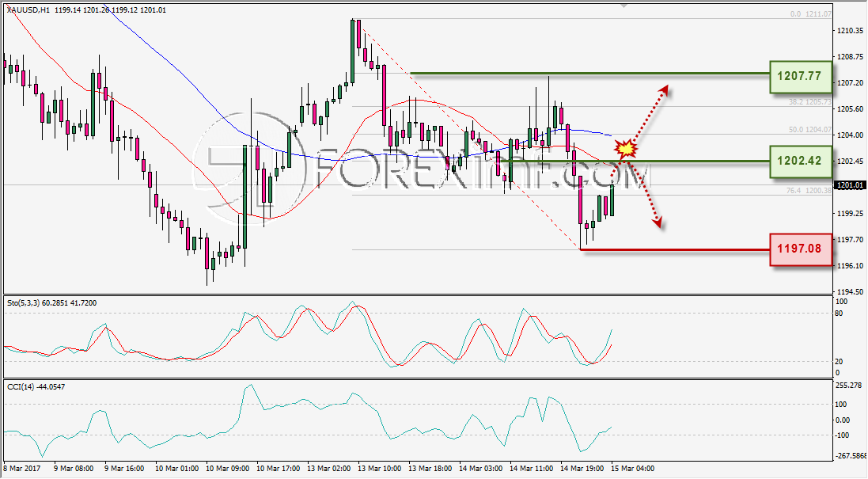Viewport: 868px width, 479px height.
Task: Click the 9 Mar 16:00 time label
Action: (124, 469)
